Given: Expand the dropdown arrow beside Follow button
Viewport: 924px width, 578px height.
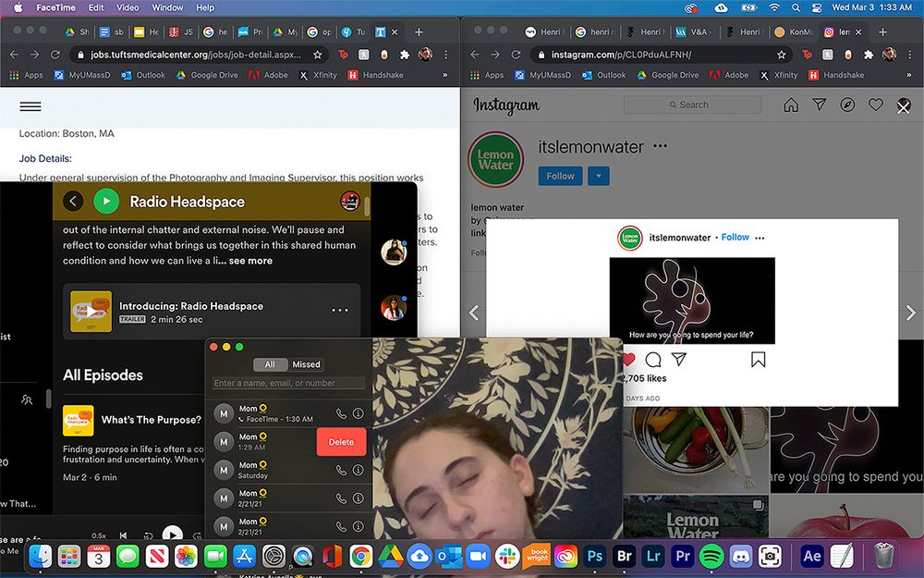Looking at the screenshot, I should pos(599,176).
